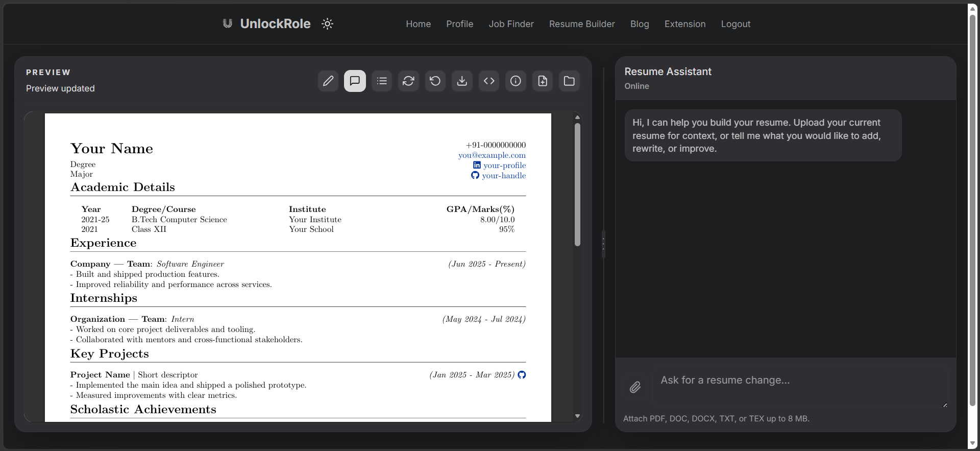Viewport: 980px width, 451px height.
Task: Go to Home in navigation
Action: [419, 24]
